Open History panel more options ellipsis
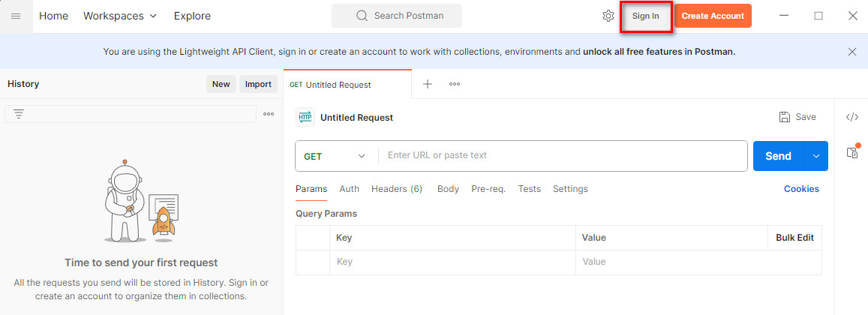Screen dimensions: 868x315 (x=269, y=114)
